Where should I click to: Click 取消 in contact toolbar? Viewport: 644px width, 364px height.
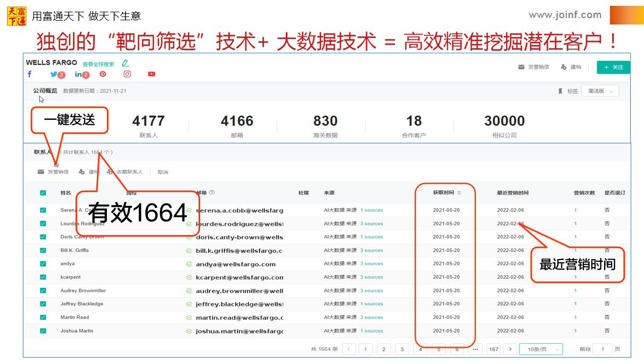pos(163,172)
